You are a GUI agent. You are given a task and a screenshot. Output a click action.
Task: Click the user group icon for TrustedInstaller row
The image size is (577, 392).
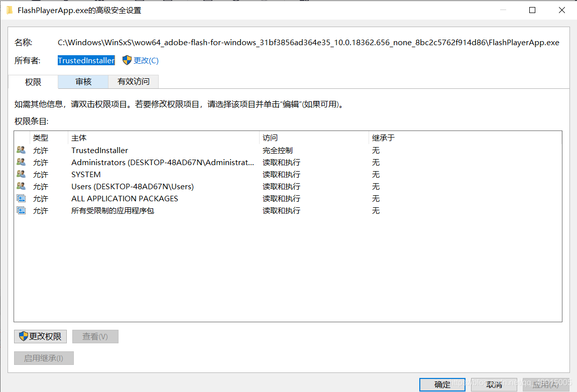click(x=21, y=150)
